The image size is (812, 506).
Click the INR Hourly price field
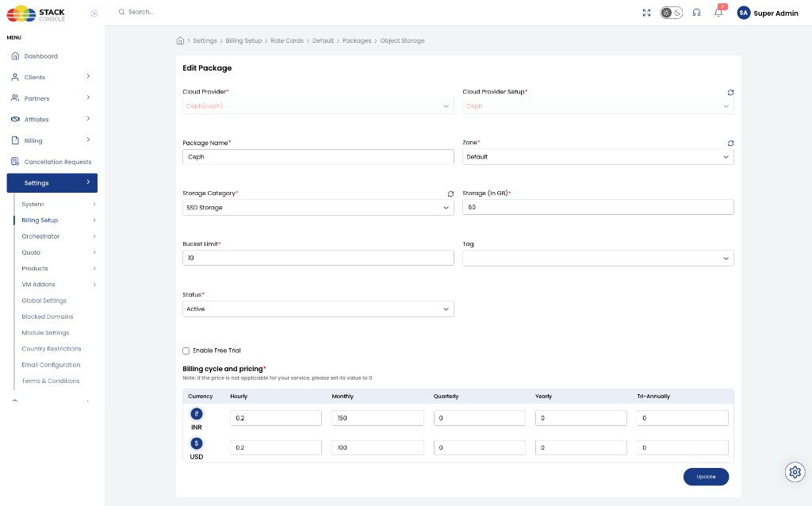click(x=275, y=418)
